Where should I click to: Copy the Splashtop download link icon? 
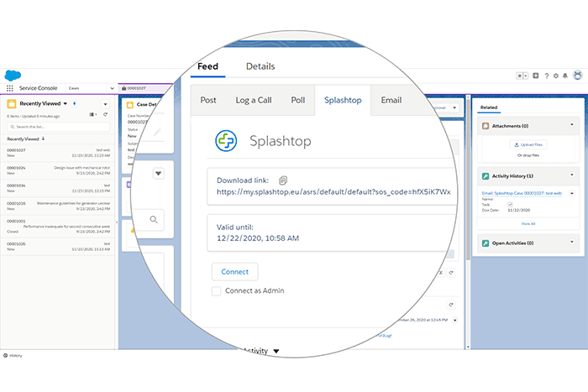coord(283,180)
